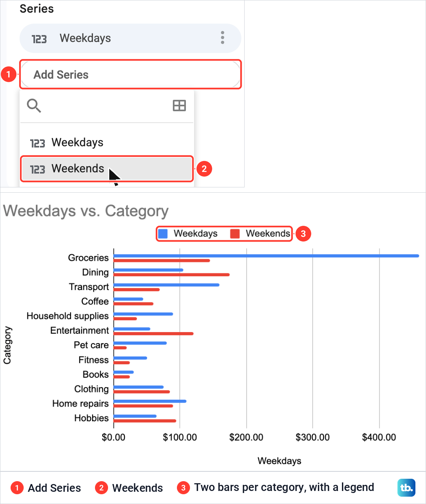The image size is (426, 504).
Task: Click the horizontal axis title Weekdays
Action: pos(280,461)
